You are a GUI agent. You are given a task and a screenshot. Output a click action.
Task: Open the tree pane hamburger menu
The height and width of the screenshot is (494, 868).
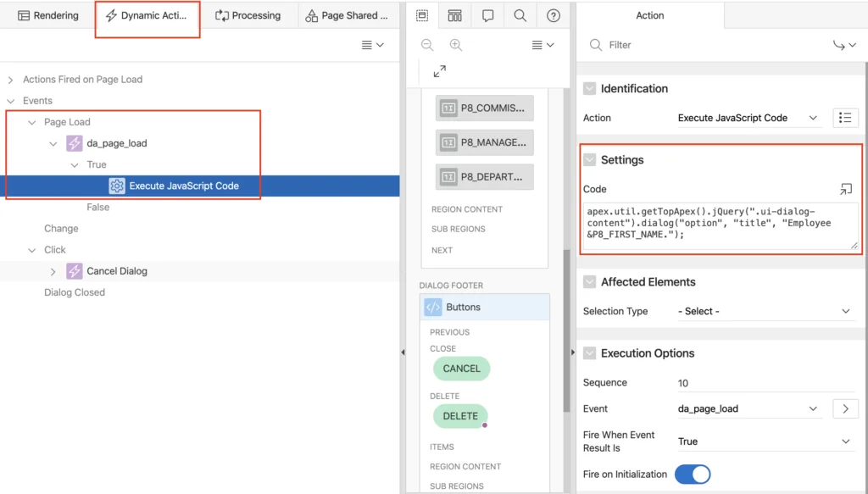coord(373,45)
